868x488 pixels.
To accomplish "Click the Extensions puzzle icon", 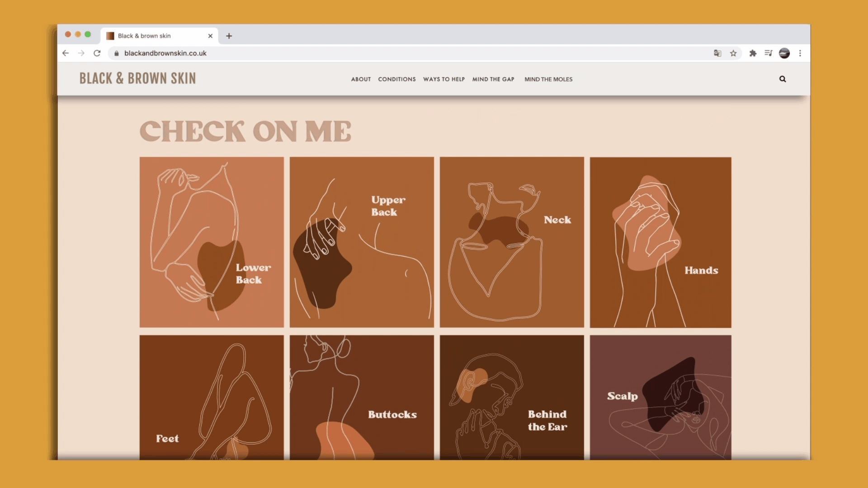I will coord(753,53).
